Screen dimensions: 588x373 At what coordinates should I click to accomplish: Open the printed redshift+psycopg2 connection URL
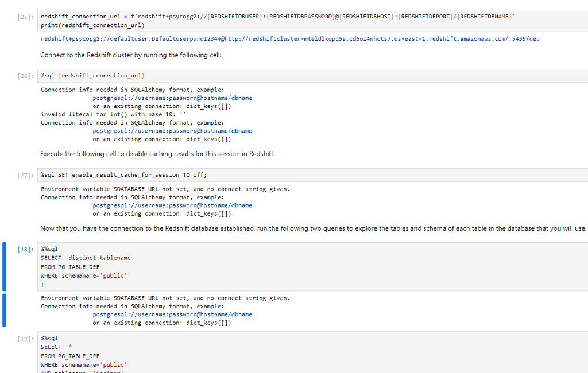(x=290, y=38)
